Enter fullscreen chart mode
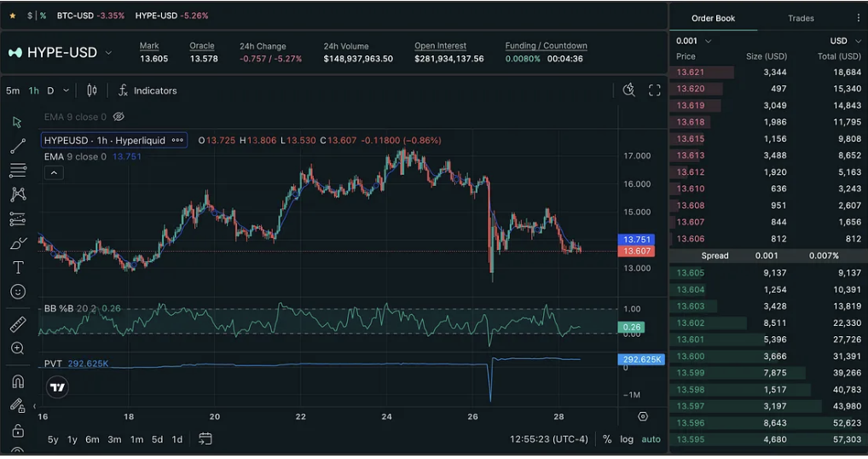The height and width of the screenshot is (459, 868). point(654,90)
